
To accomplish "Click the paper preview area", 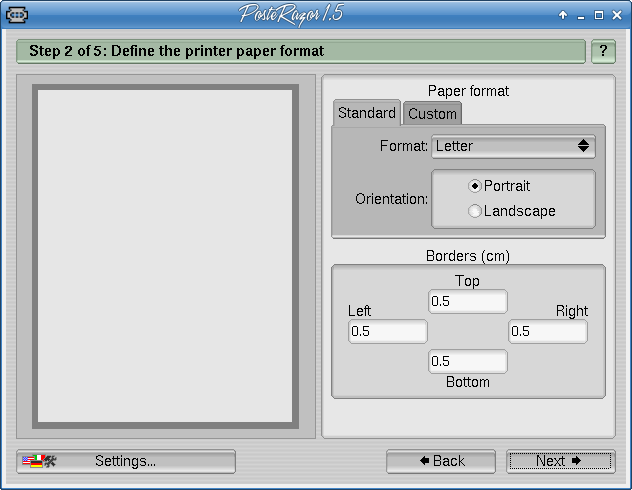I will click(x=165, y=256).
